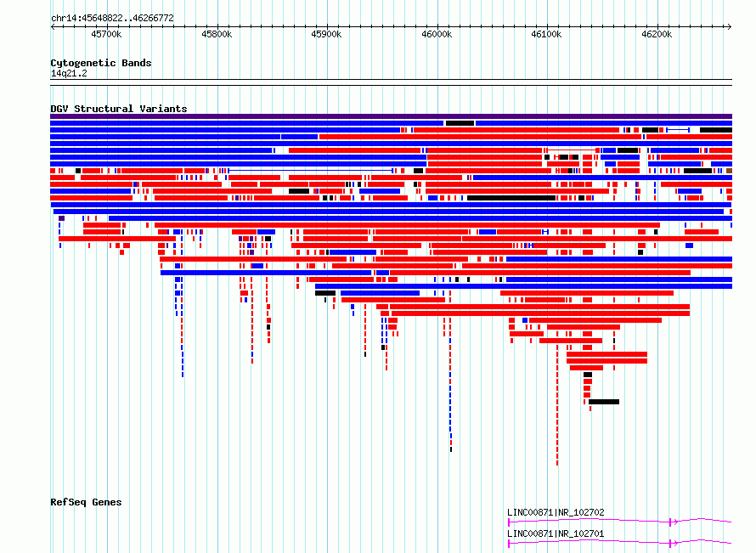Click the 46200k ruler label

pyautogui.click(x=657, y=34)
